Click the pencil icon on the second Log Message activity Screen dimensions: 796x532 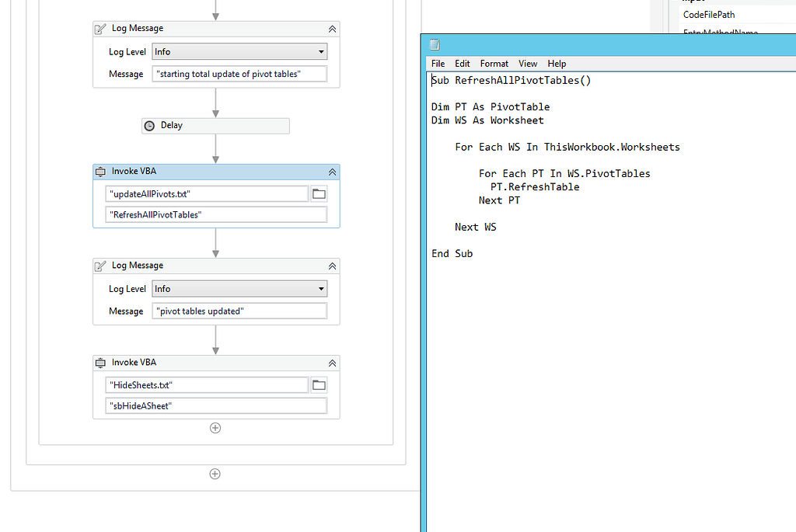[100, 265]
